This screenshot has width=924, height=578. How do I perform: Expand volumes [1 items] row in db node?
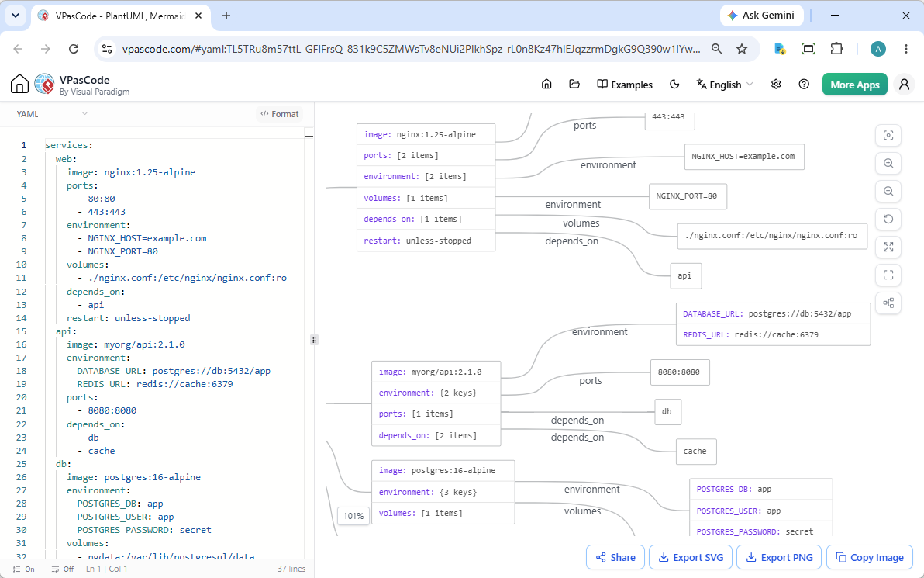click(443, 513)
